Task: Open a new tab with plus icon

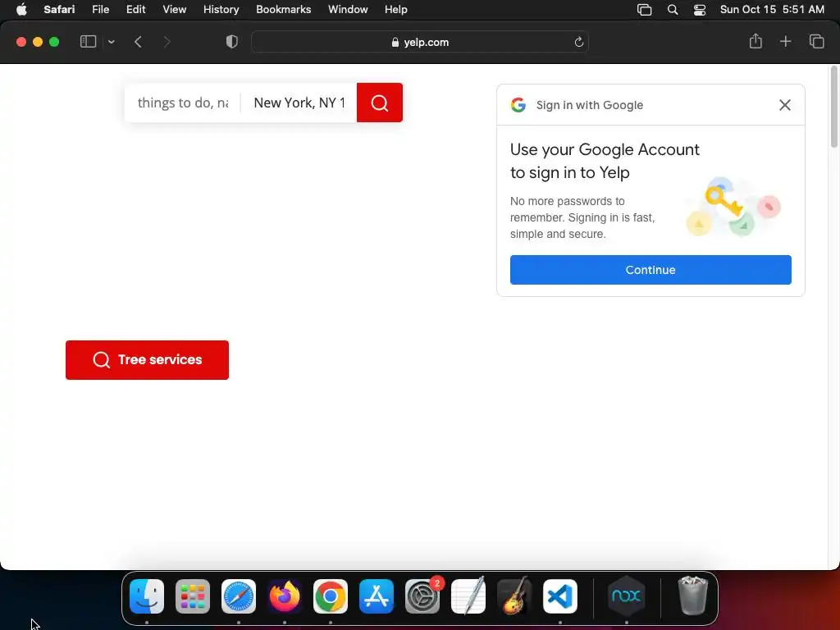Action: 785,41
